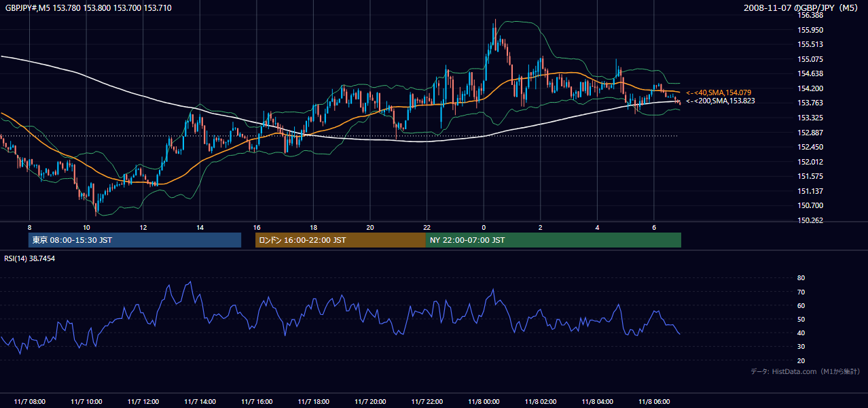The image size is (868, 408).
Task: Click the 155.513 price axis label
Action: (x=811, y=44)
